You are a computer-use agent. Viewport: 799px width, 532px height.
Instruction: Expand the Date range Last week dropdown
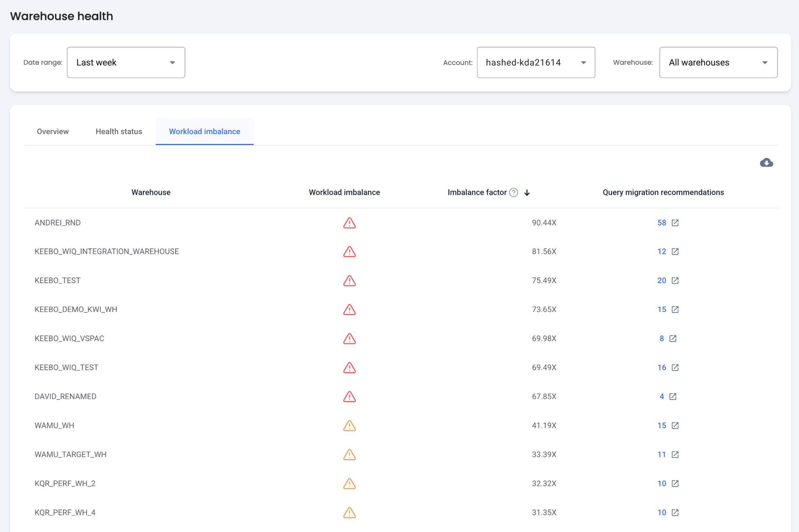[126, 62]
